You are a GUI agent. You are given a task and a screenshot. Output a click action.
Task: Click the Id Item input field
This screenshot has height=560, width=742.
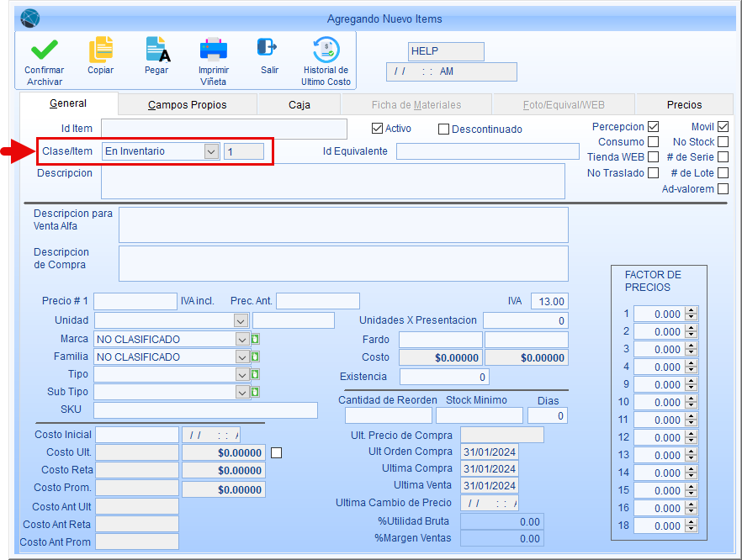(x=224, y=129)
